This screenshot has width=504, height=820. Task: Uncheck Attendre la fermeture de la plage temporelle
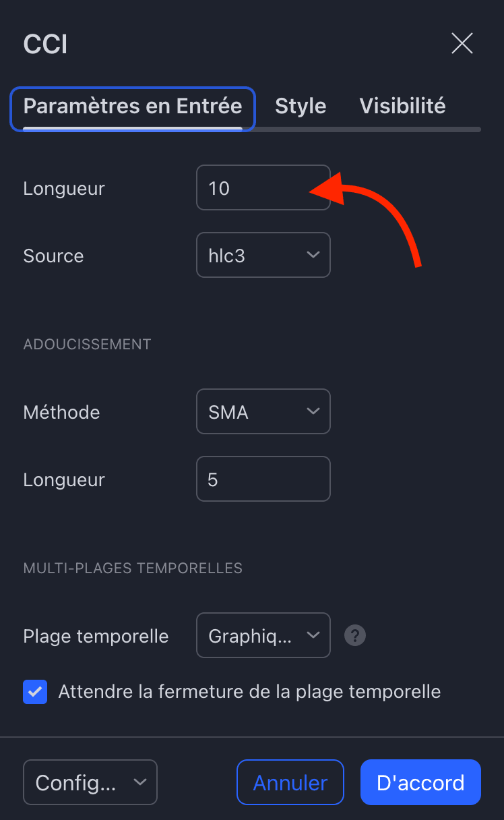[35, 692]
